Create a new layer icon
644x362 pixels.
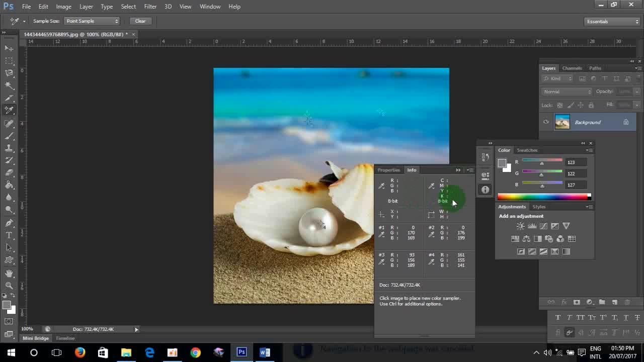coord(614,302)
